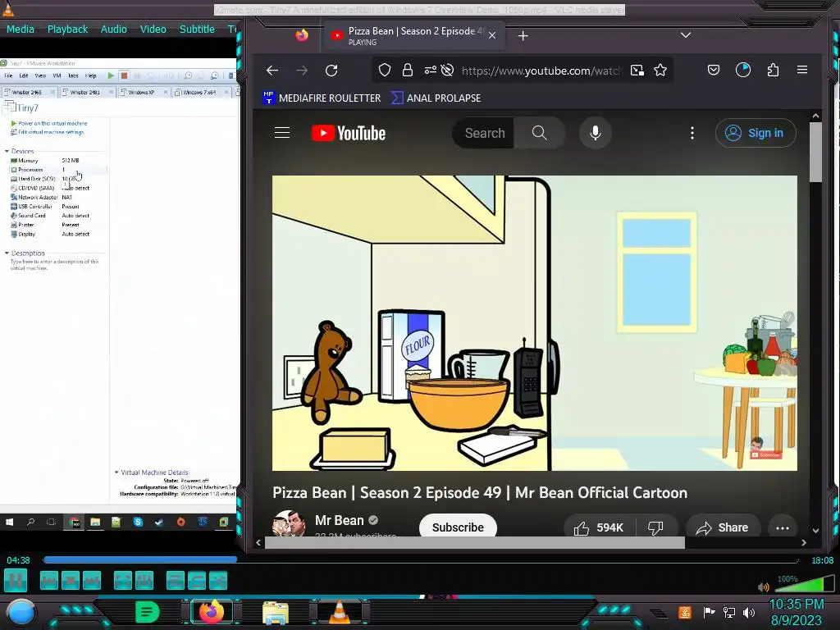Screen dimensions: 840x630
Task: Open VLC Audio menu
Action: pos(113,29)
